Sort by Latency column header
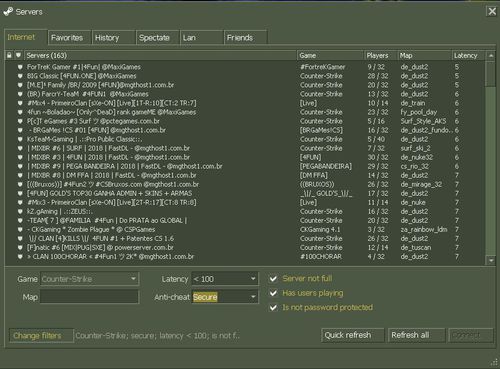This screenshot has height=369, width=500. coord(468,55)
